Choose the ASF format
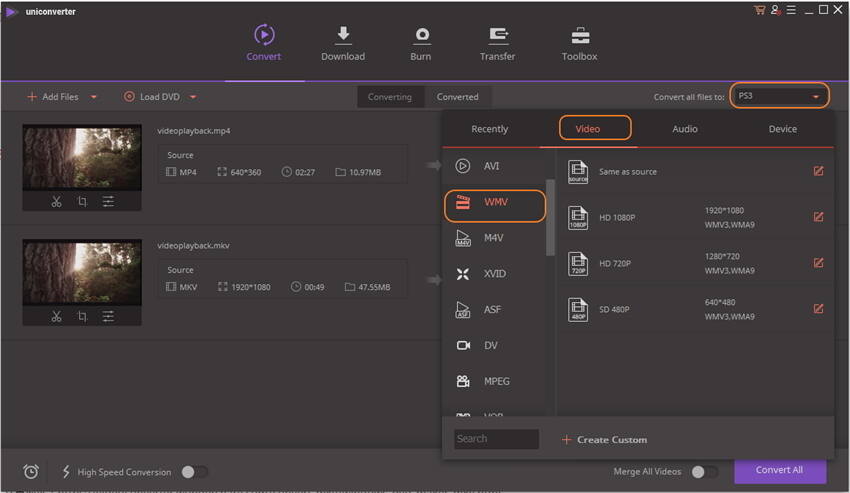Image resolution: width=850 pixels, height=493 pixels. (x=494, y=310)
